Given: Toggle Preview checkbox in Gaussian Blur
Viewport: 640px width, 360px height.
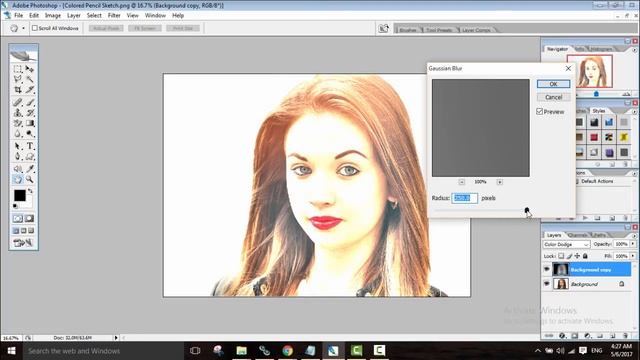Looking at the screenshot, I should pyautogui.click(x=539, y=111).
